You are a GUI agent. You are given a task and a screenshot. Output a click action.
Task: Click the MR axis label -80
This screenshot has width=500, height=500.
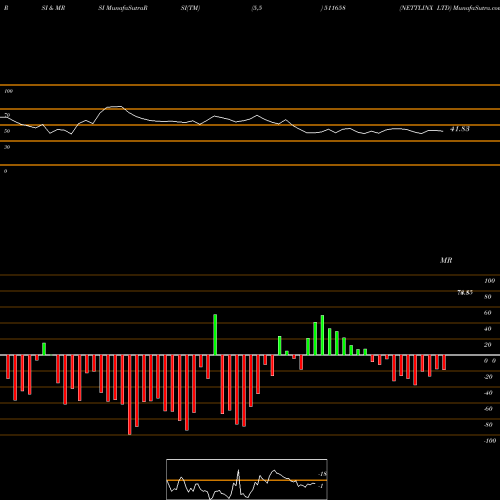point(488,425)
